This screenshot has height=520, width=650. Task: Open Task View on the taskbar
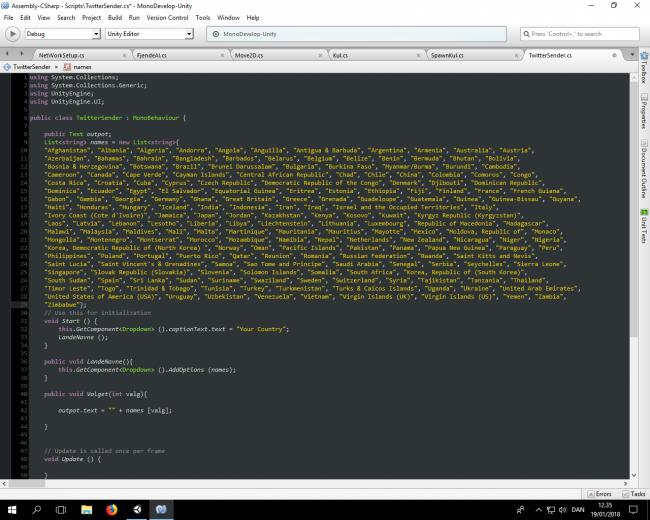(61, 510)
